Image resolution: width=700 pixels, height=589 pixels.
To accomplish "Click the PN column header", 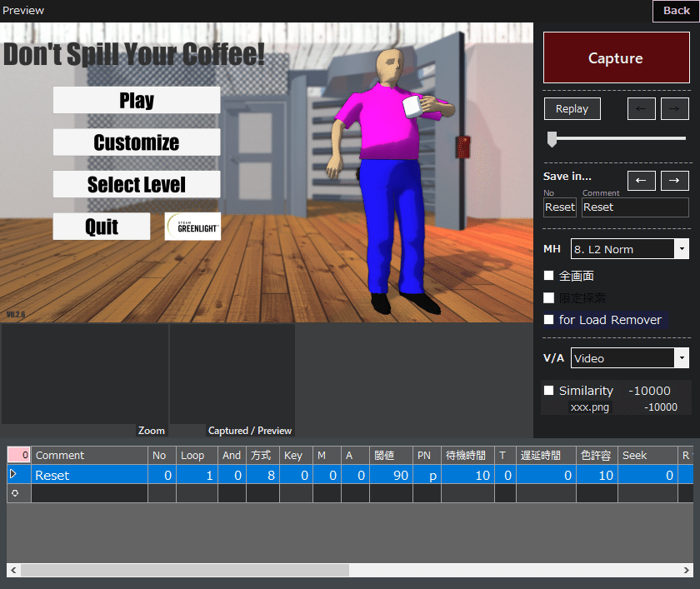I will [x=427, y=455].
